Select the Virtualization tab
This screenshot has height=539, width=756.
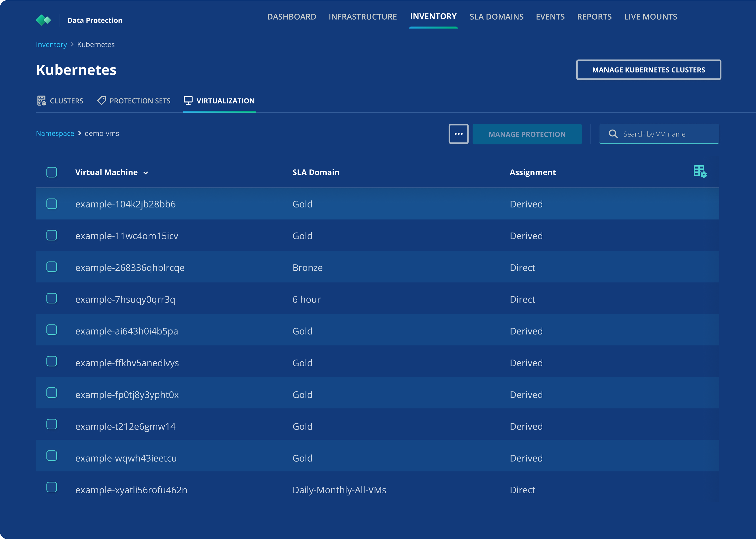219,101
